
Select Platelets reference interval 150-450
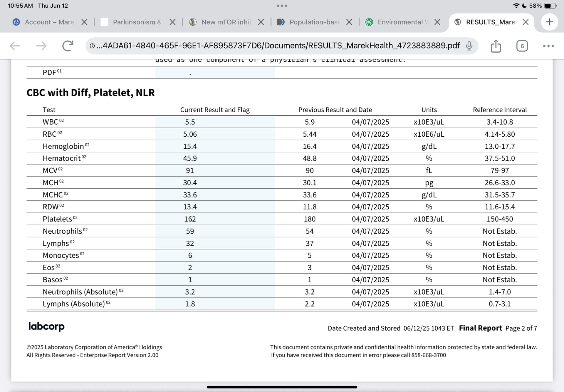[500, 219]
